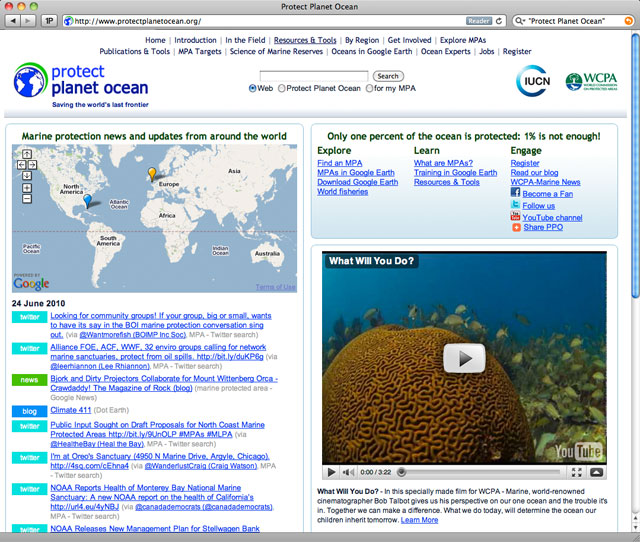Image resolution: width=640 pixels, height=542 pixels.
Task: Focus the site search text field
Action: (313, 76)
